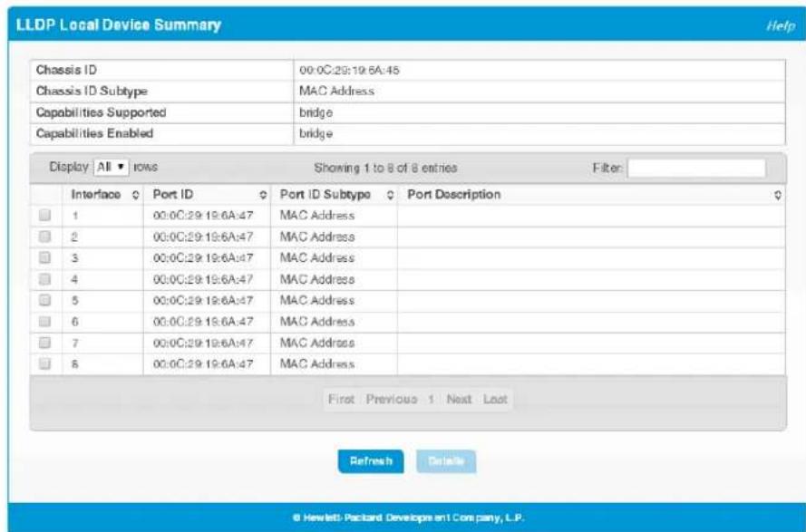806x532 pixels.
Task: Select the checkbox for interface 8
Action: click(44, 363)
